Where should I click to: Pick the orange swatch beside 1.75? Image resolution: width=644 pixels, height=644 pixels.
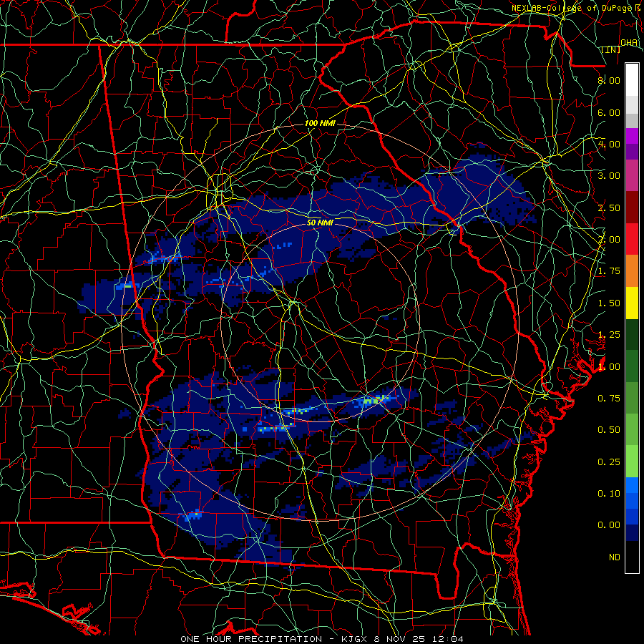tap(632, 271)
